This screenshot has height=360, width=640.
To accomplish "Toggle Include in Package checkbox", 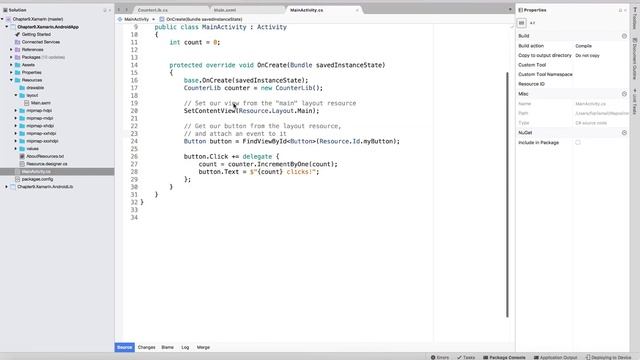I will (578, 142).
